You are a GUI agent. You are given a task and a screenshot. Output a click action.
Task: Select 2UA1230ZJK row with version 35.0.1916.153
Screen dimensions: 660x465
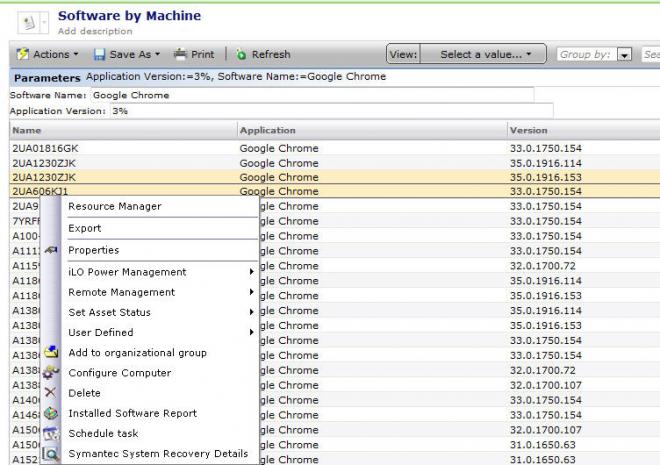point(335,177)
